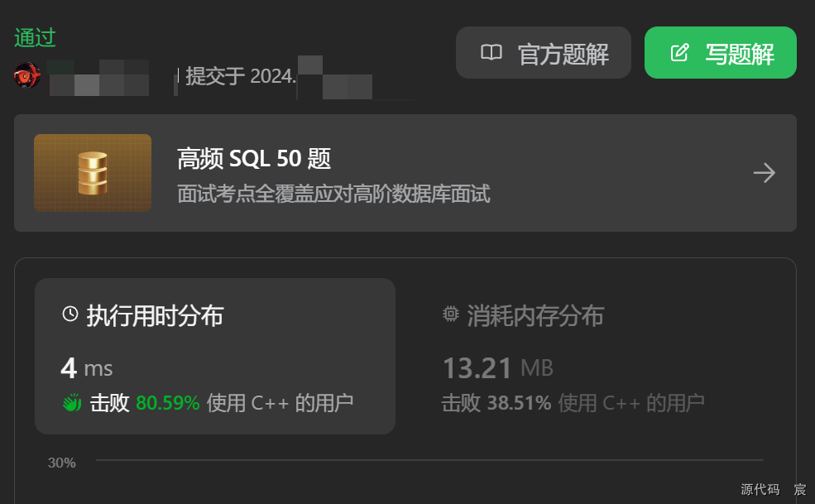Click the pen icon inside the 写题解 button
This screenshot has width=815, height=504.
click(679, 52)
